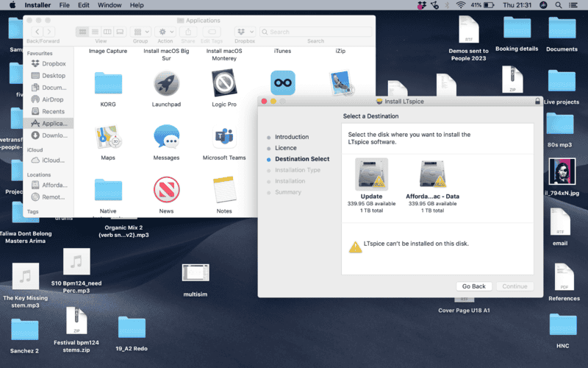The image size is (588, 368).
Task: Select the References PDF on the desktop
Action: pos(564,277)
